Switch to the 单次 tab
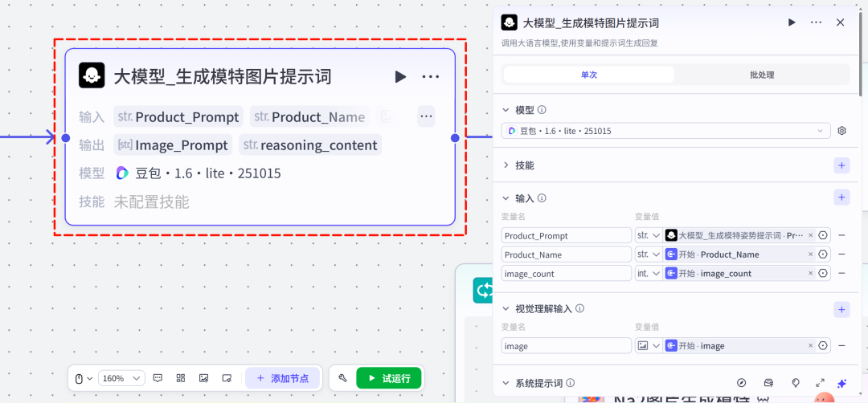 click(x=589, y=75)
